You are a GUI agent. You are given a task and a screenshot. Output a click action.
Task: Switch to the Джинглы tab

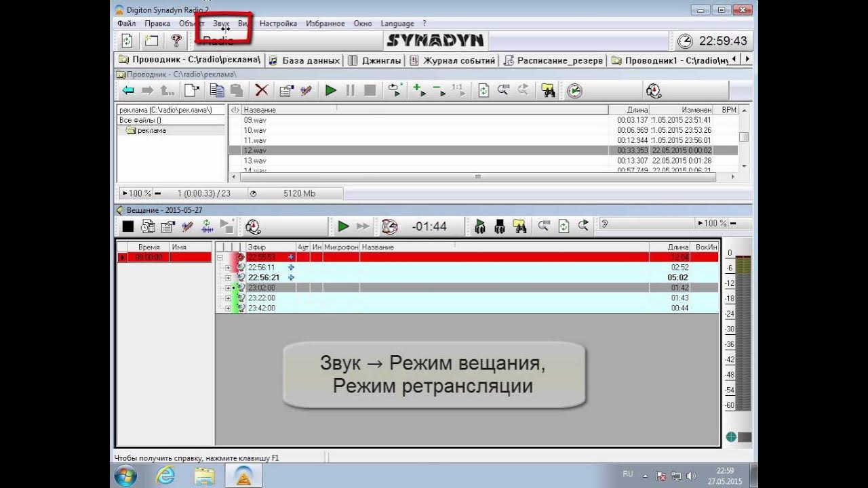pyautogui.click(x=375, y=60)
